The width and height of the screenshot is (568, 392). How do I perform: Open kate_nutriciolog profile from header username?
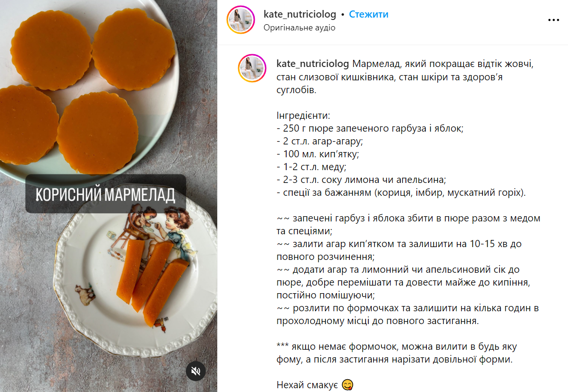[x=300, y=14]
